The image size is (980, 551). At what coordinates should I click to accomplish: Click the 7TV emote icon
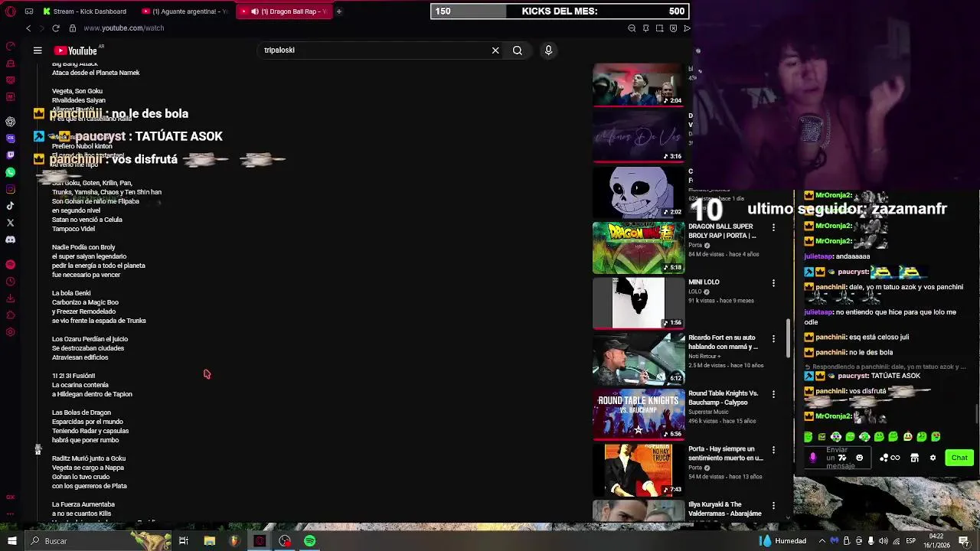tap(843, 458)
